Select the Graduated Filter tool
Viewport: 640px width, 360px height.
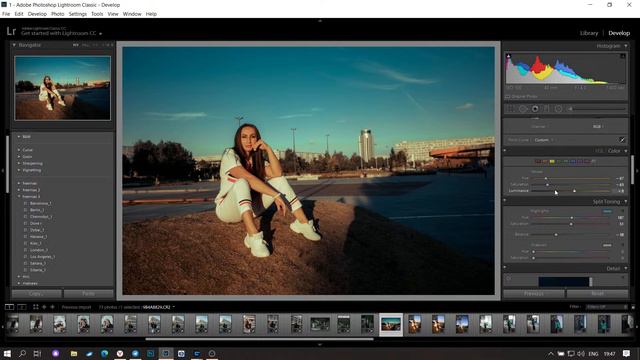(x=547, y=109)
